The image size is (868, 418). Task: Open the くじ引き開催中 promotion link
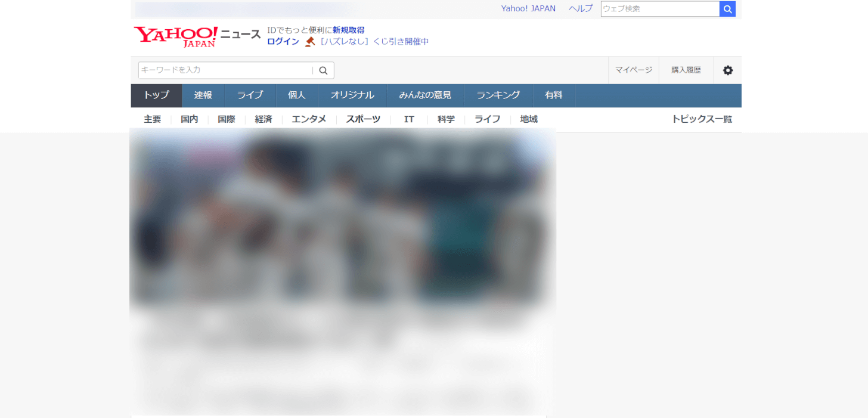pos(374,41)
